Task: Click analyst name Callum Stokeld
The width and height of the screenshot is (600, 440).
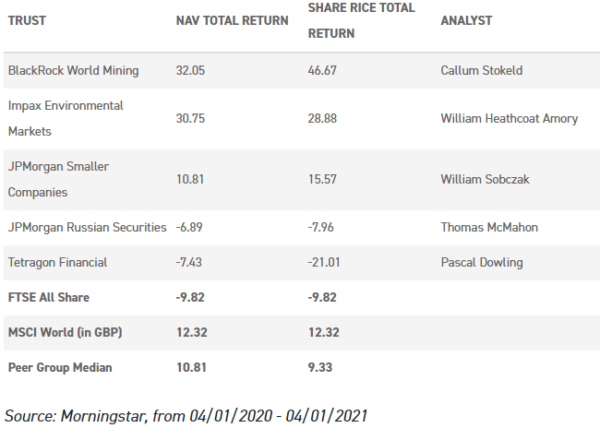Action: (x=481, y=70)
